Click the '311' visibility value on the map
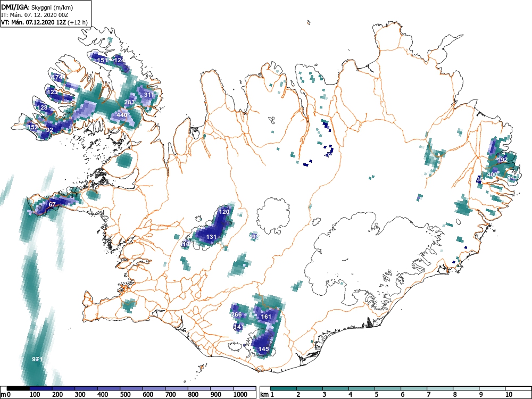This screenshot has height=399, width=532. pos(148,95)
